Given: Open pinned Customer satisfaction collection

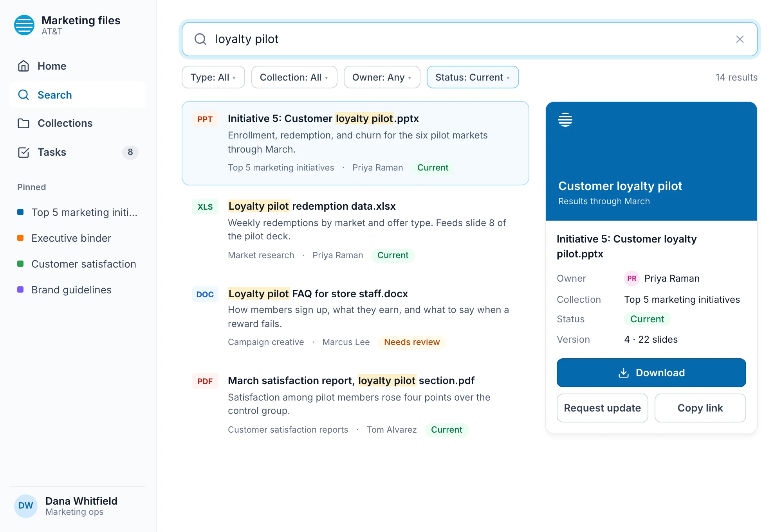Looking at the screenshot, I should 78,264.
